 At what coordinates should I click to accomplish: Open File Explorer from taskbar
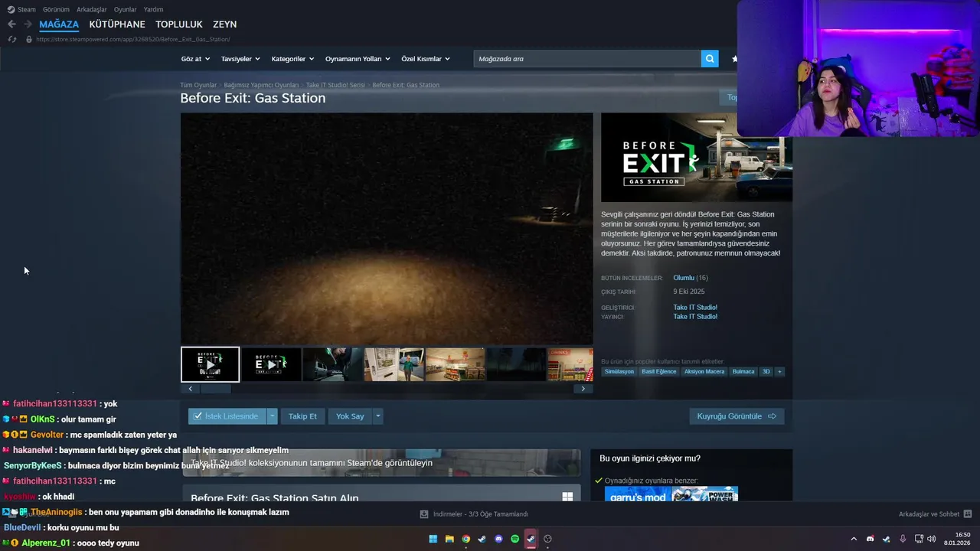[x=449, y=539]
